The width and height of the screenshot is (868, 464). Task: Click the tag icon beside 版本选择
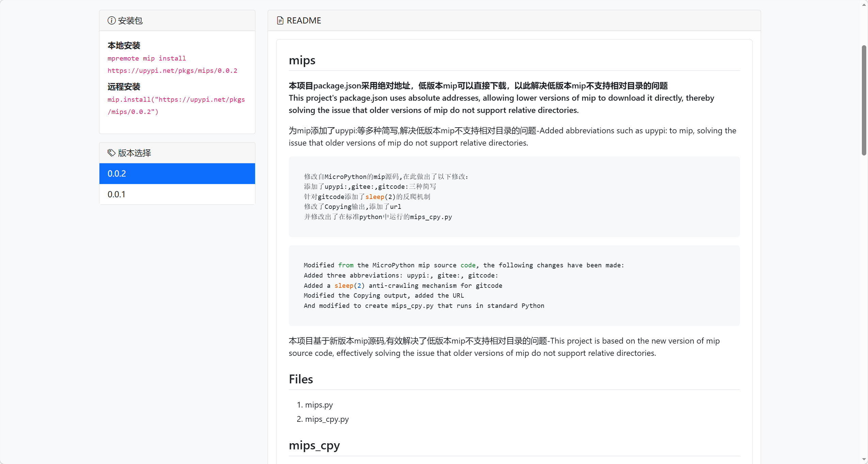tap(111, 153)
